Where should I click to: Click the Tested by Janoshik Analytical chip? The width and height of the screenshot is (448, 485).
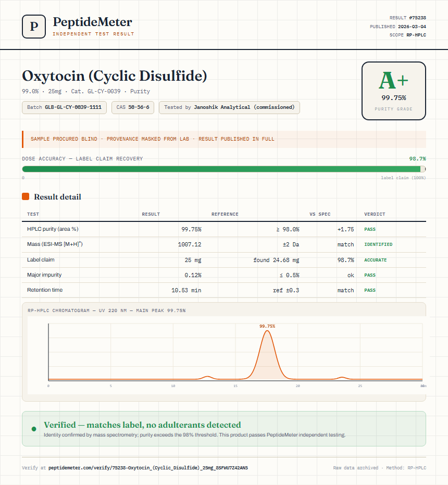click(x=229, y=107)
